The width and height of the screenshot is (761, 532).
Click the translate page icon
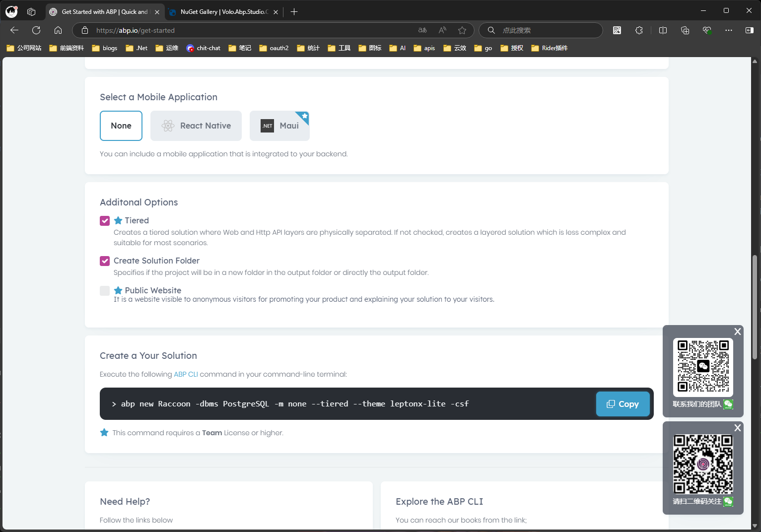click(422, 30)
